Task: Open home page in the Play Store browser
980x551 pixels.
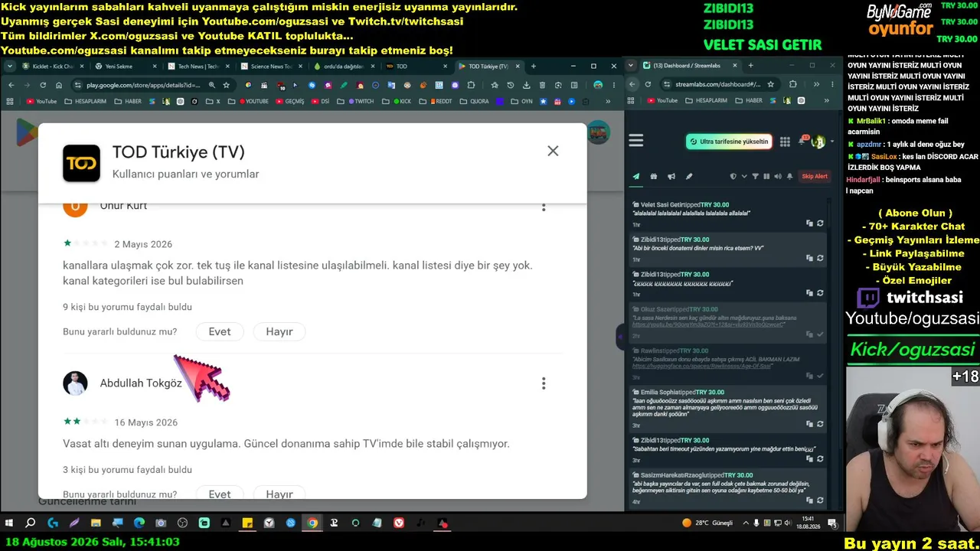Action: (59, 85)
